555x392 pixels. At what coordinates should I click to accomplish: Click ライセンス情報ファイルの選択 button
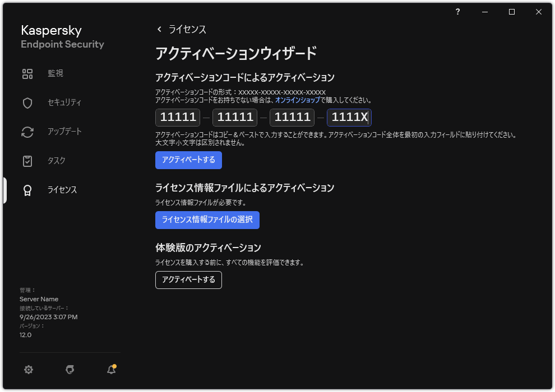(207, 220)
